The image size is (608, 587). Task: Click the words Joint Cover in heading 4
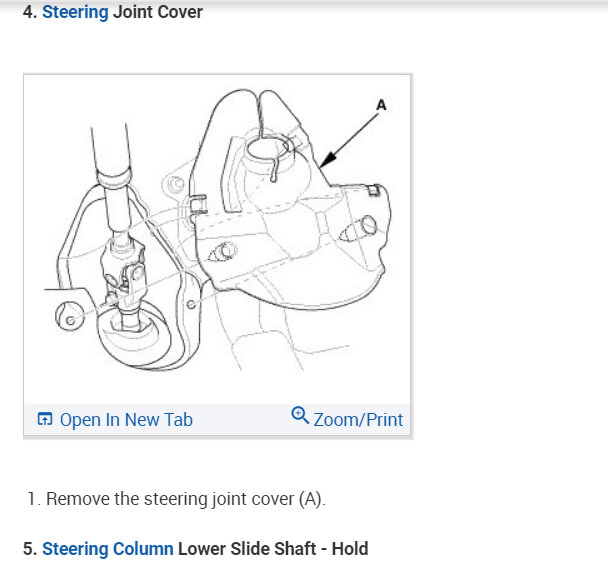coord(158,12)
